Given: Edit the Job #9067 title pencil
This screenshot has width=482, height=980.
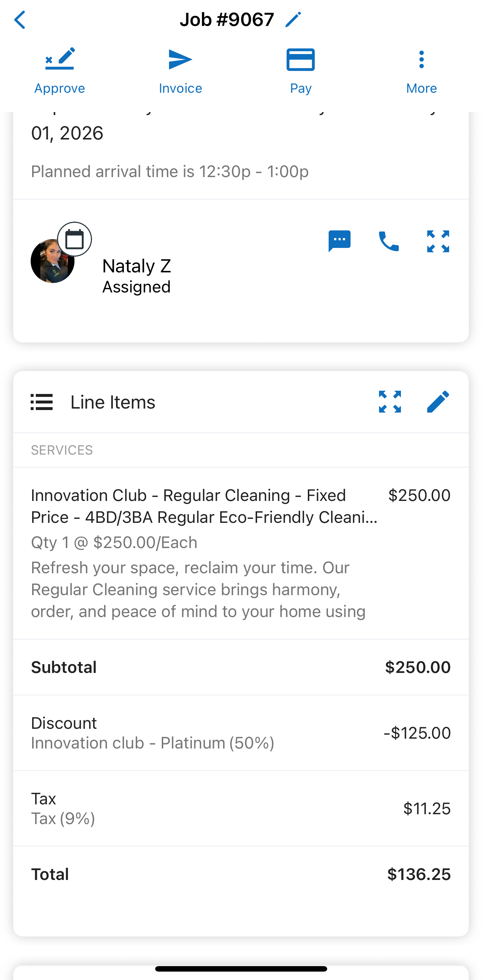Looking at the screenshot, I should [x=292, y=20].
